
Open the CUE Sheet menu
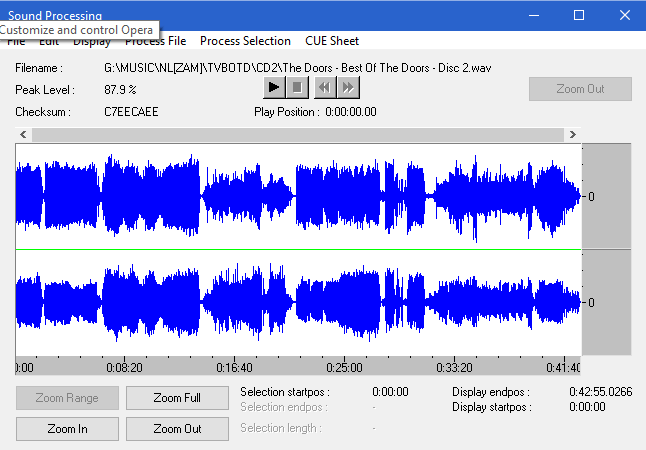coord(332,41)
